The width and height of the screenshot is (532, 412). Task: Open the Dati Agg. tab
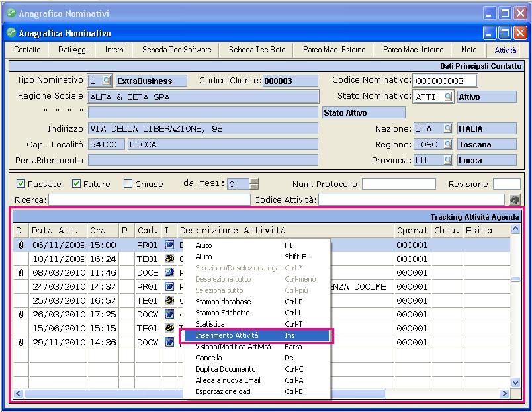(x=73, y=50)
